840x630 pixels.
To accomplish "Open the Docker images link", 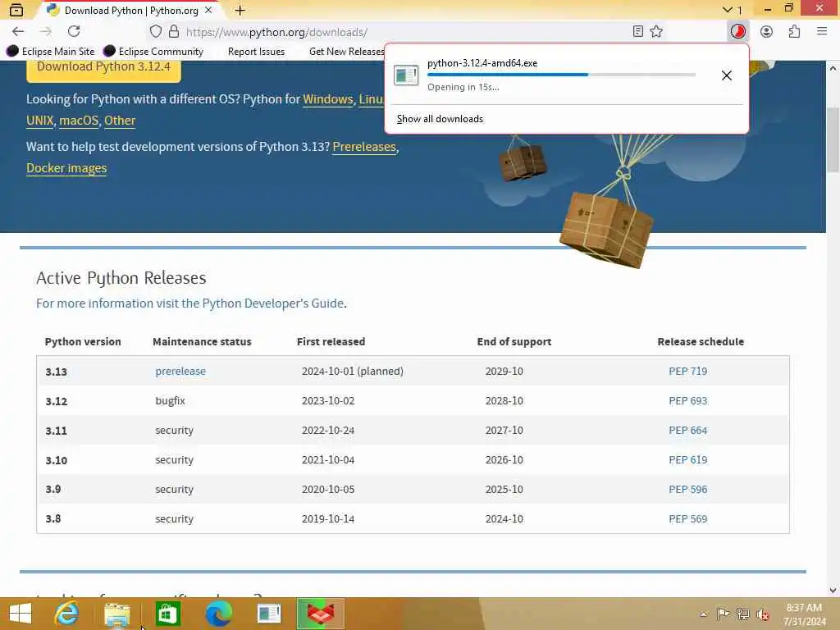I will point(66,168).
